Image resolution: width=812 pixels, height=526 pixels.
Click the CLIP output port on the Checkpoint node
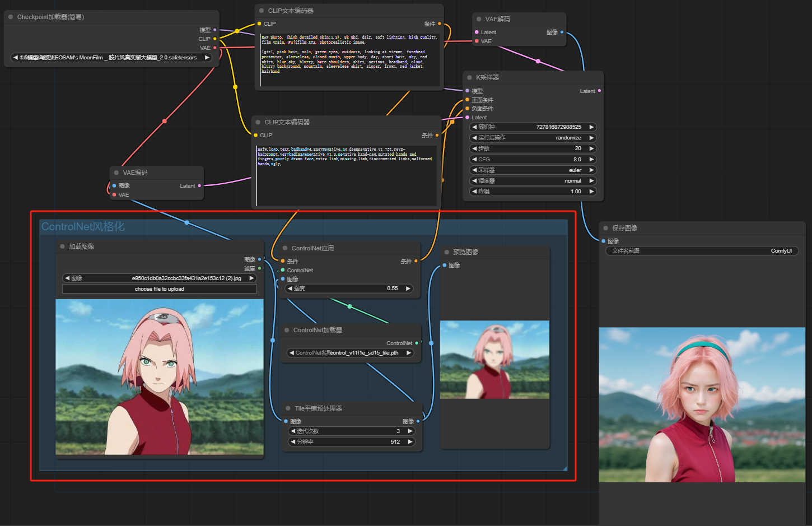215,39
